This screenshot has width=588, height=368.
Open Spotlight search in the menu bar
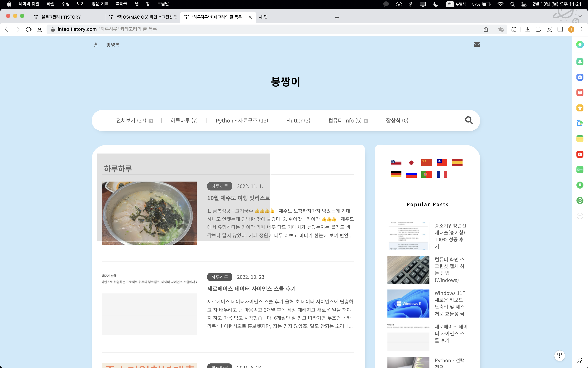pyautogui.click(x=512, y=4)
